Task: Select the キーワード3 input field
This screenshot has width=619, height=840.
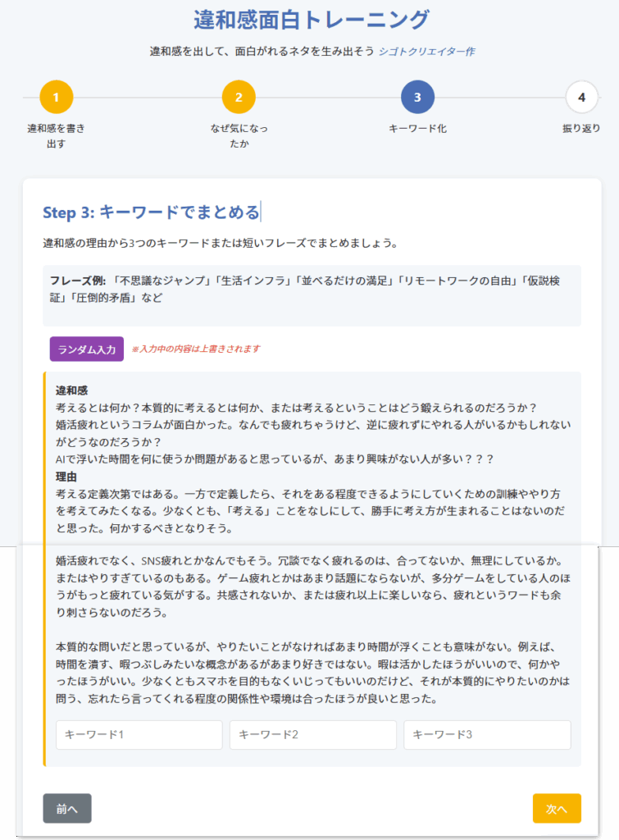Action: pyautogui.click(x=487, y=735)
